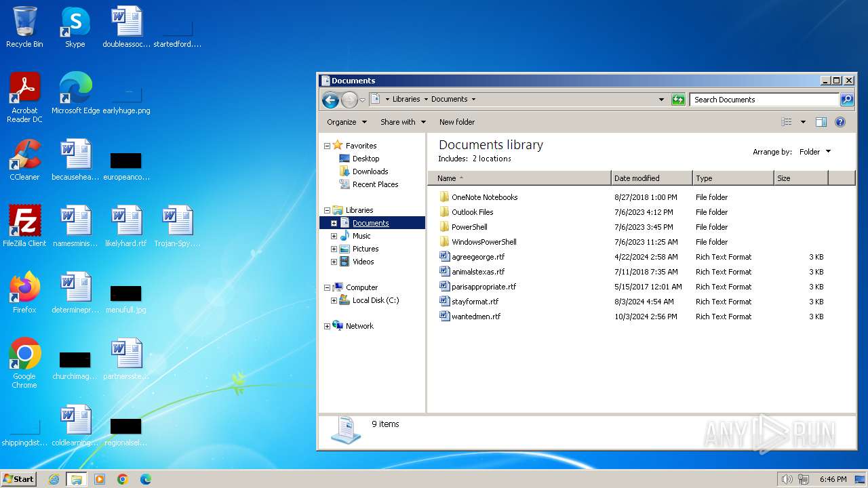Select the OneNote Notebooks folder

pos(484,197)
